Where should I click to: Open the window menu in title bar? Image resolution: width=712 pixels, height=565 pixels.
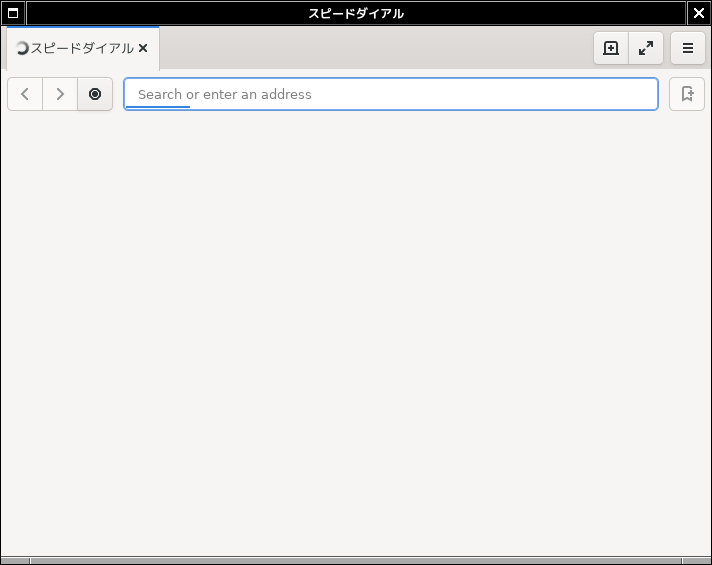[x=13, y=13]
